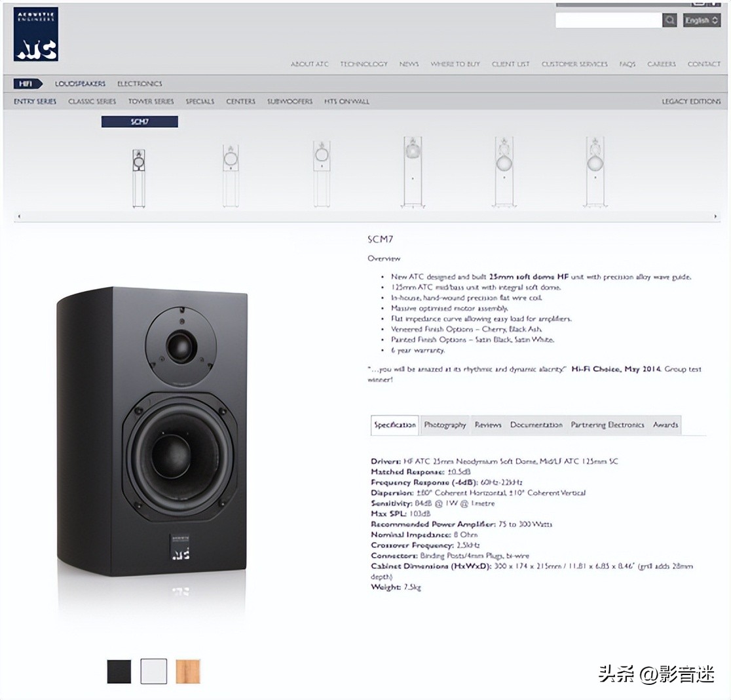This screenshot has height=700, width=731.
Task: Select the fourth tower speaker outline
Action: coord(413,171)
